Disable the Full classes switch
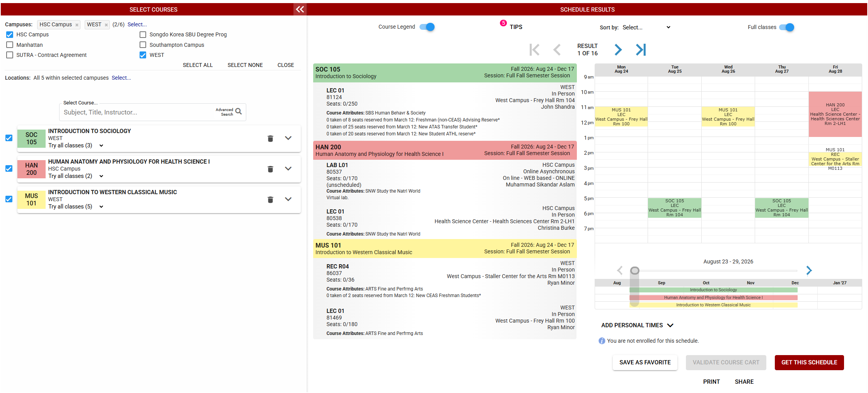 pos(786,27)
